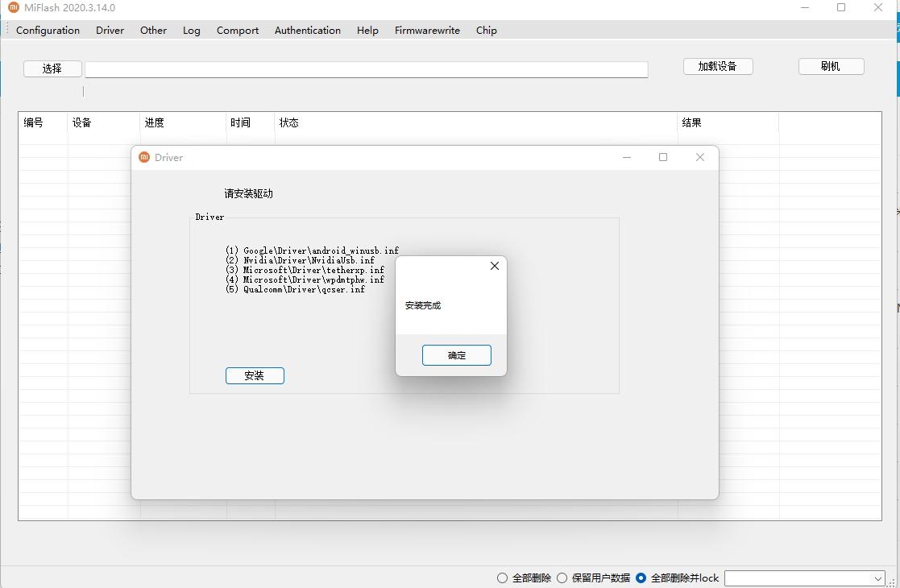Click the 刷机 flash button
Viewport: 900px width, 588px height.
coord(831,66)
